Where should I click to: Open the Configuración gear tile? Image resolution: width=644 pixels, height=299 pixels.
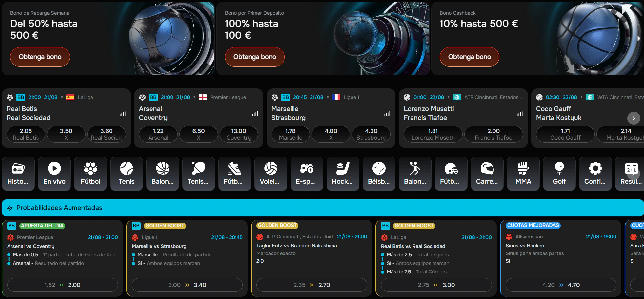pyautogui.click(x=595, y=174)
